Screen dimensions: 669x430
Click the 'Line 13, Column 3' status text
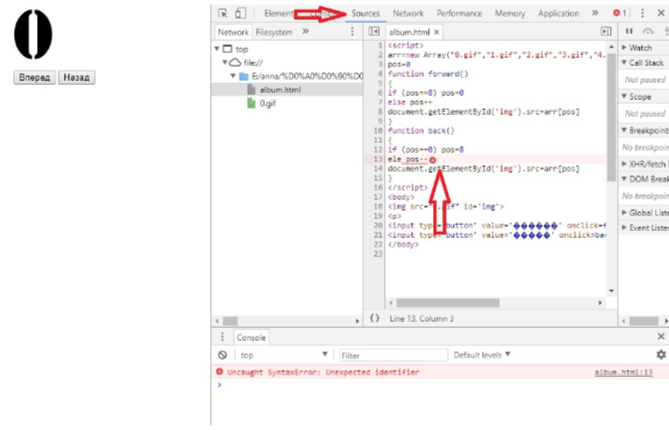coord(421,319)
